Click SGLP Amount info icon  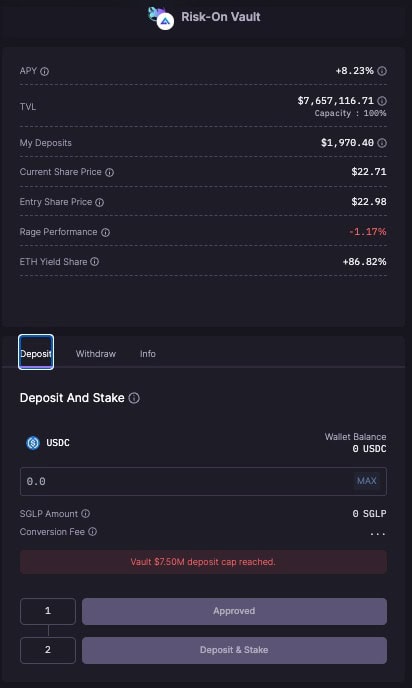(x=86, y=513)
